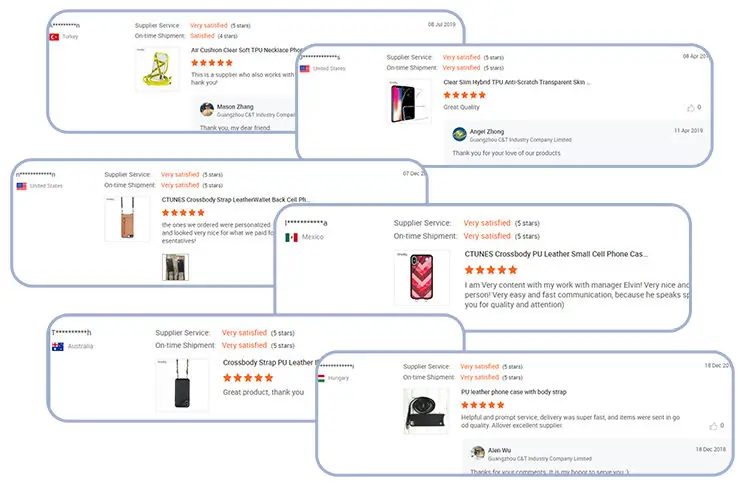Open CTUNES Crossbody PU Leather Small Cell link
Image resolution: width=750 pixels, height=486 pixels.
[556, 254]
